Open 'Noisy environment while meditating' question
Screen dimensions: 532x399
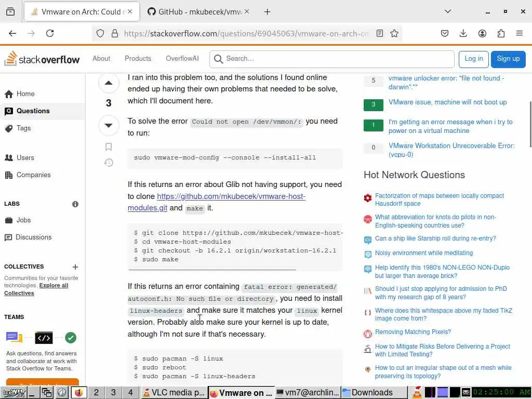(424, 253)
